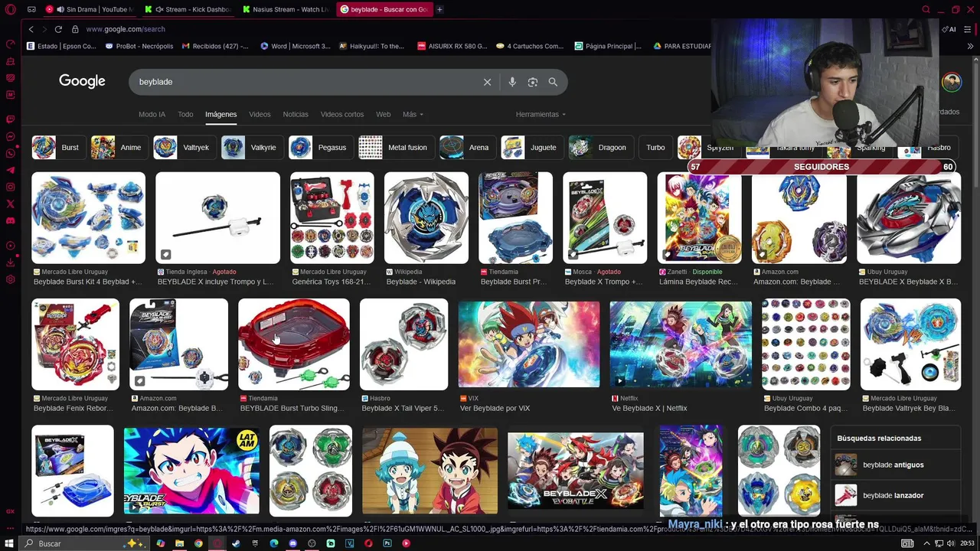Screen dimensions: 980x551
Task: Open the Herramientas dropdown
Action: 541,114
